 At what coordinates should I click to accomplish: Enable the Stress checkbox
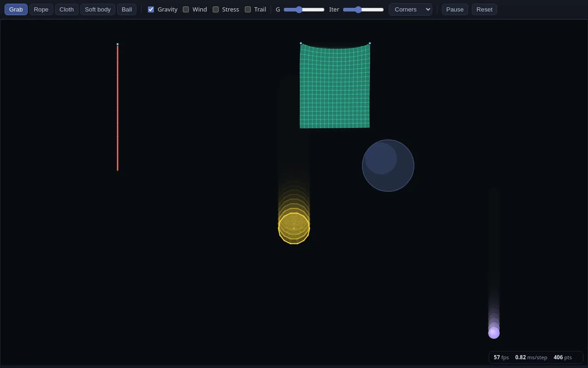point(215,9)
